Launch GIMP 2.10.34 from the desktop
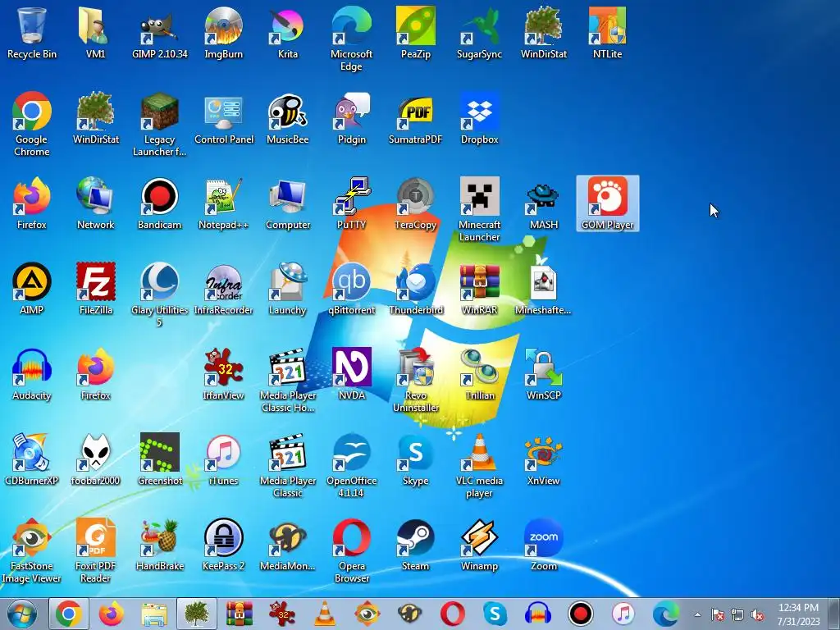Screen dimensions: 840x630 click(160, 33)
